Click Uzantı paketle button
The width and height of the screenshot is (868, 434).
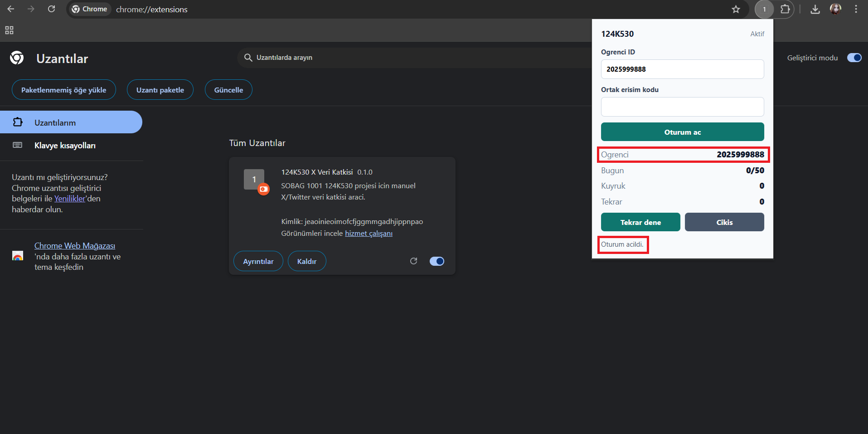click(160, 90)
